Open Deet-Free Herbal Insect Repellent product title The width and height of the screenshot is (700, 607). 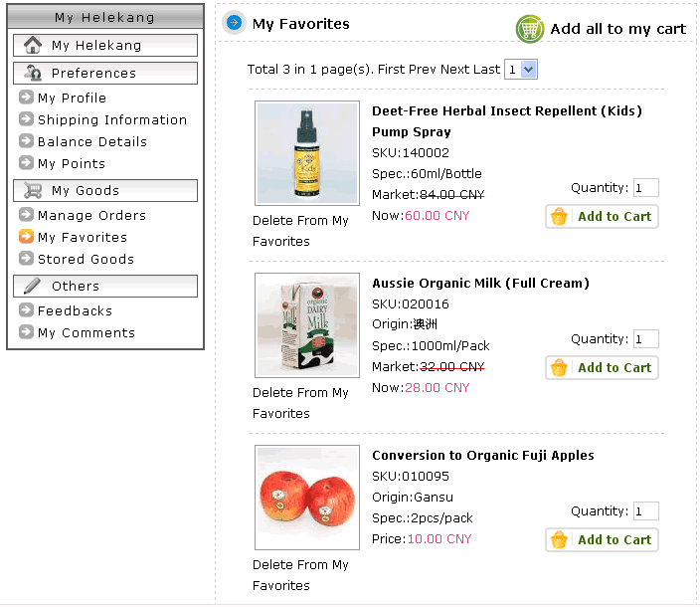[507, 121]
